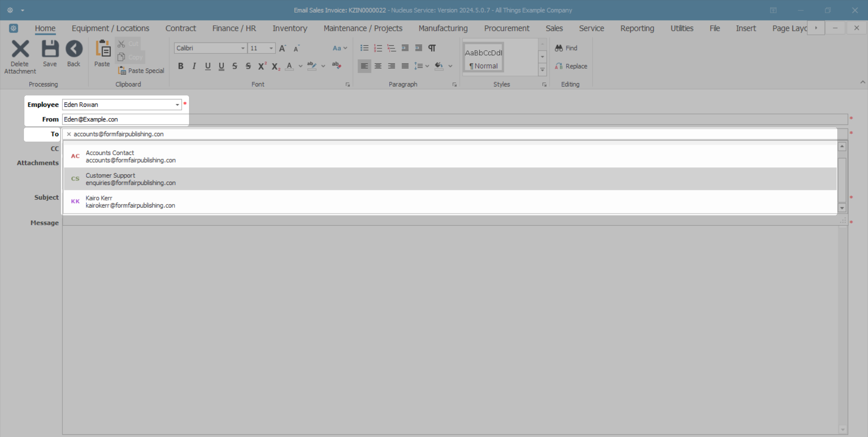
Task: Toggle subscript formatting
Action: pos(276,66)
